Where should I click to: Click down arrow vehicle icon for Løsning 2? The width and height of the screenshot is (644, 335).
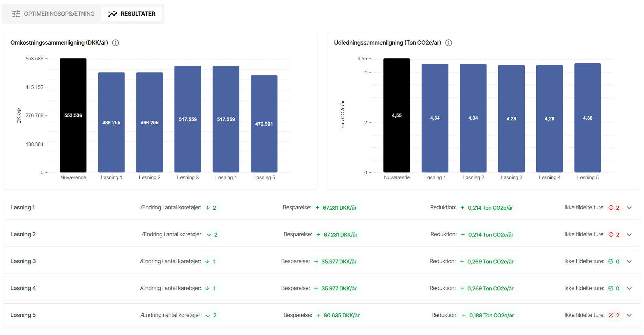(209, 235)
